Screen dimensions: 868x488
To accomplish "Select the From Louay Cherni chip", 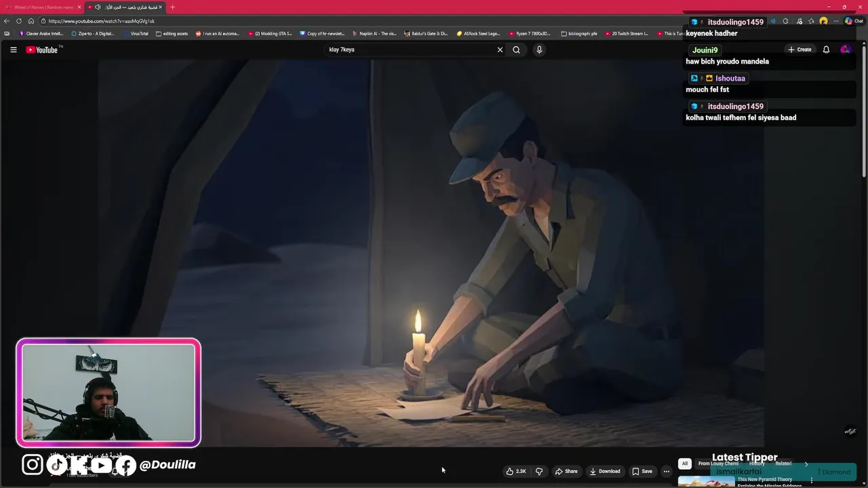I will (718, 464).
